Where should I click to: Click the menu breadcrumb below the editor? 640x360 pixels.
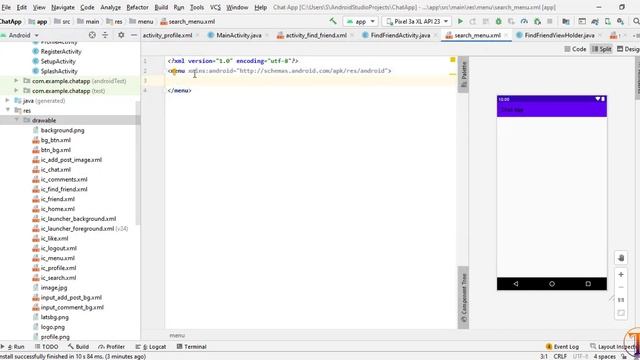177,335
